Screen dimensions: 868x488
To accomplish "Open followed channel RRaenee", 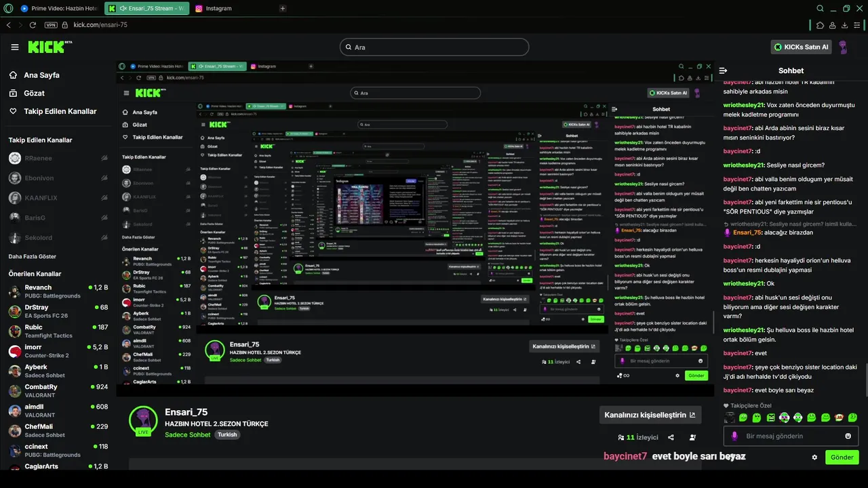I will [57, 158].
